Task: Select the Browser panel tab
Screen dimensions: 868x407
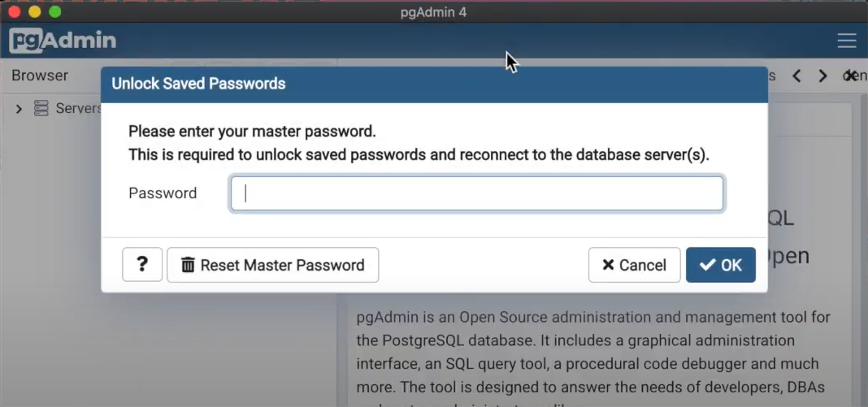Action: [x=40, y=76]
